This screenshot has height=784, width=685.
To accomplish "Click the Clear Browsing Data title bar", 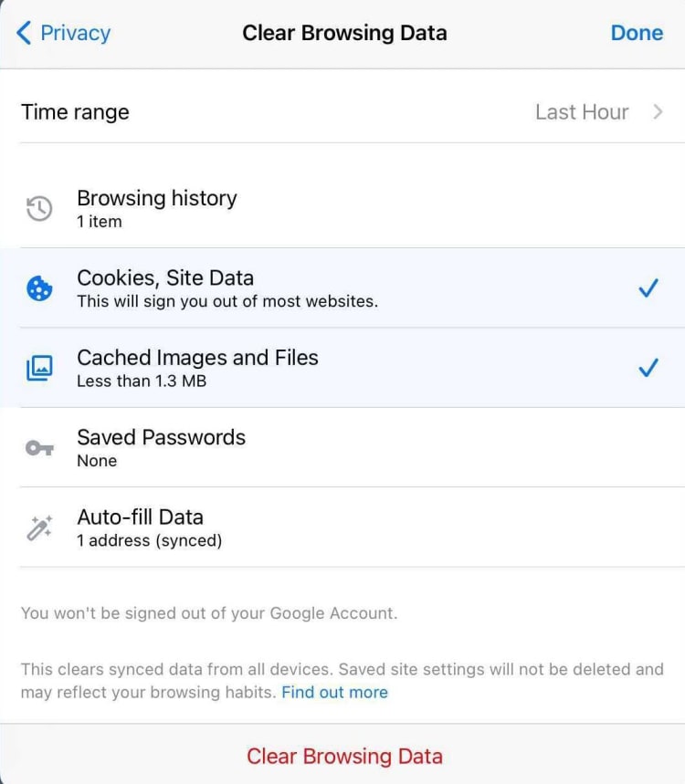I will [344, 33].
